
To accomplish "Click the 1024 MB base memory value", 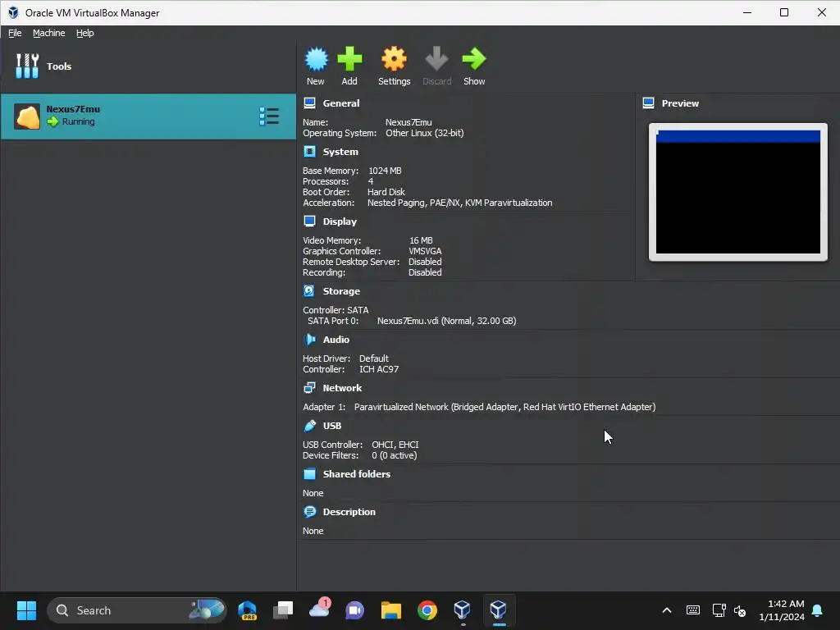I will (x=385, y=171).
